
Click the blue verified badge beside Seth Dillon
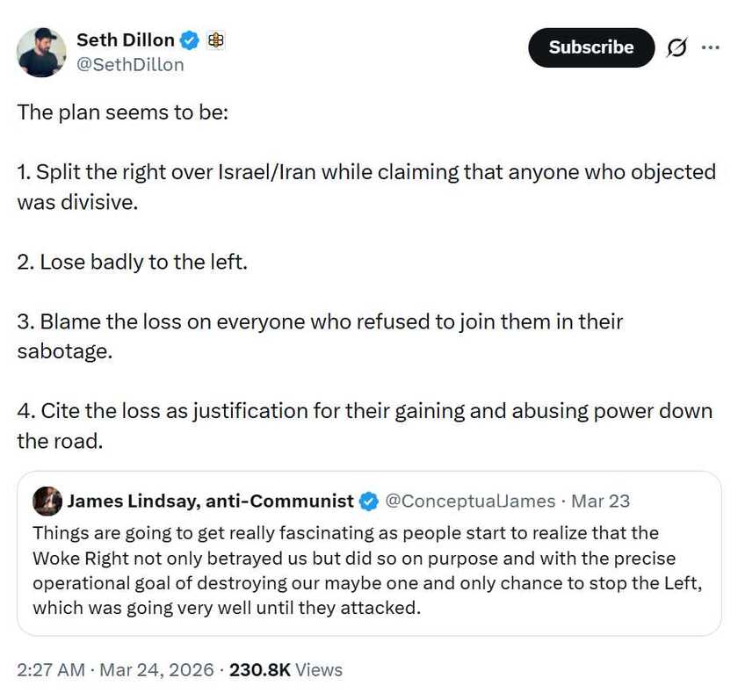point(191,40)
